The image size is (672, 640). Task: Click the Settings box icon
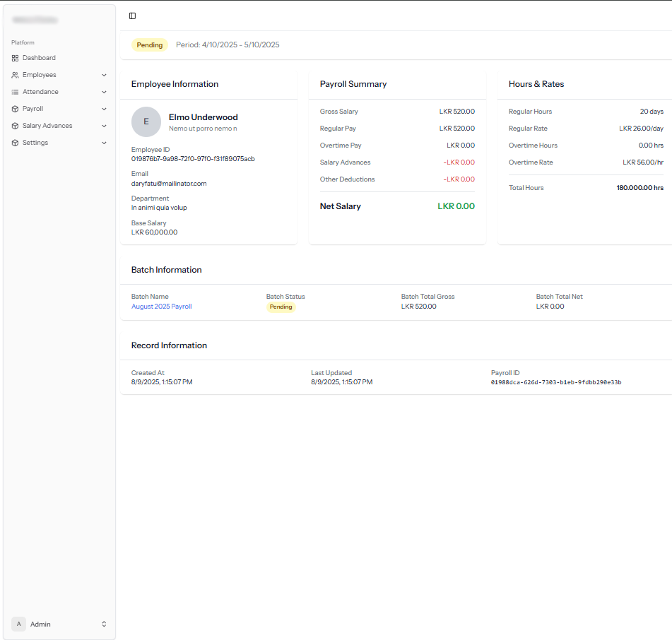coord(15,143)
